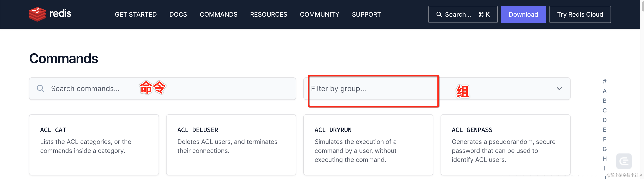Open the COMMUNITY nav item

(319, 15)
